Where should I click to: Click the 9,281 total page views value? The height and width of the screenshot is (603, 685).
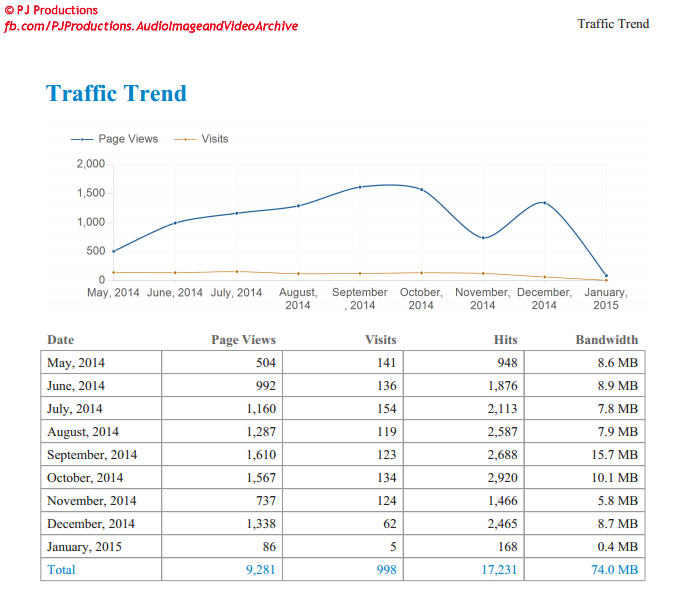(260, 570)
